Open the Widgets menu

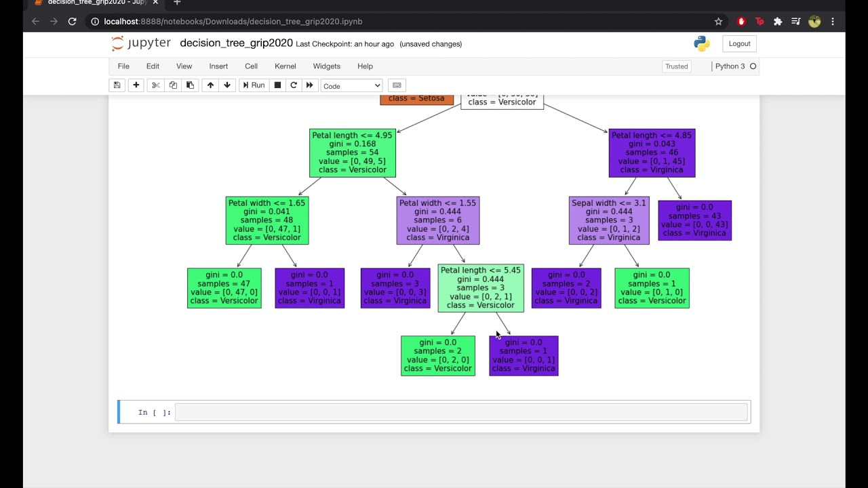pyautogui.click(x=326, y=66)
